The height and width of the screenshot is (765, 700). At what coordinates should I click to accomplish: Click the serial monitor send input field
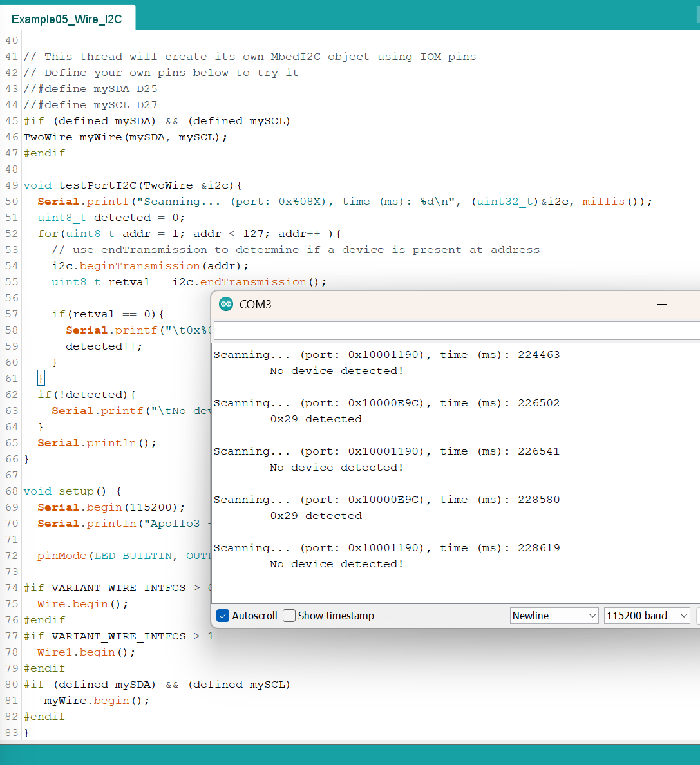456,331
